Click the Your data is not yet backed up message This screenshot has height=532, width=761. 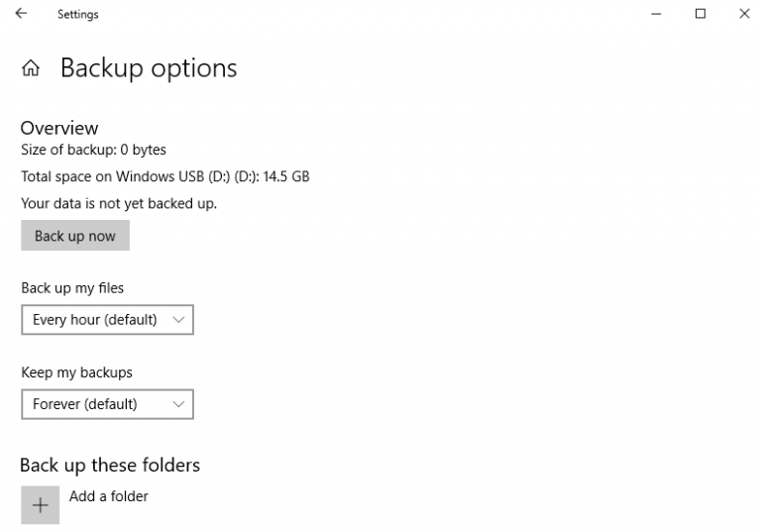tap(119, 203)
